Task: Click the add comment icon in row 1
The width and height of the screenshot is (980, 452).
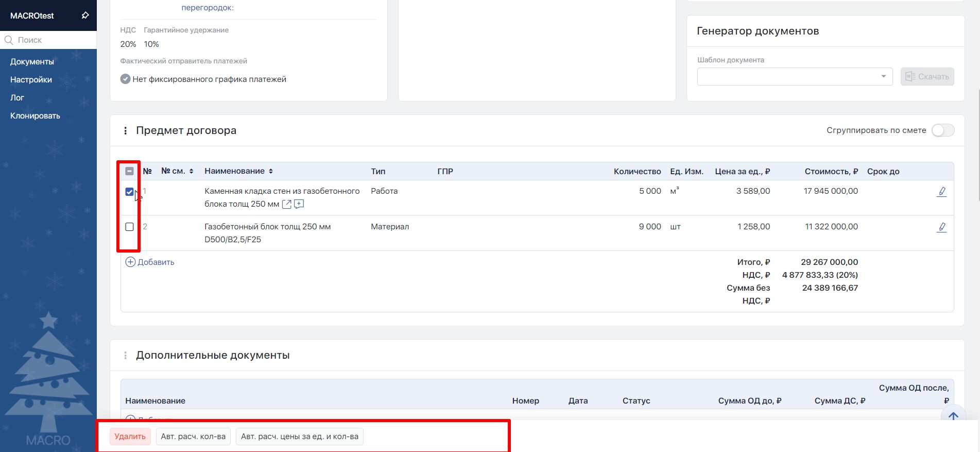Action: [x=299, y=204]
